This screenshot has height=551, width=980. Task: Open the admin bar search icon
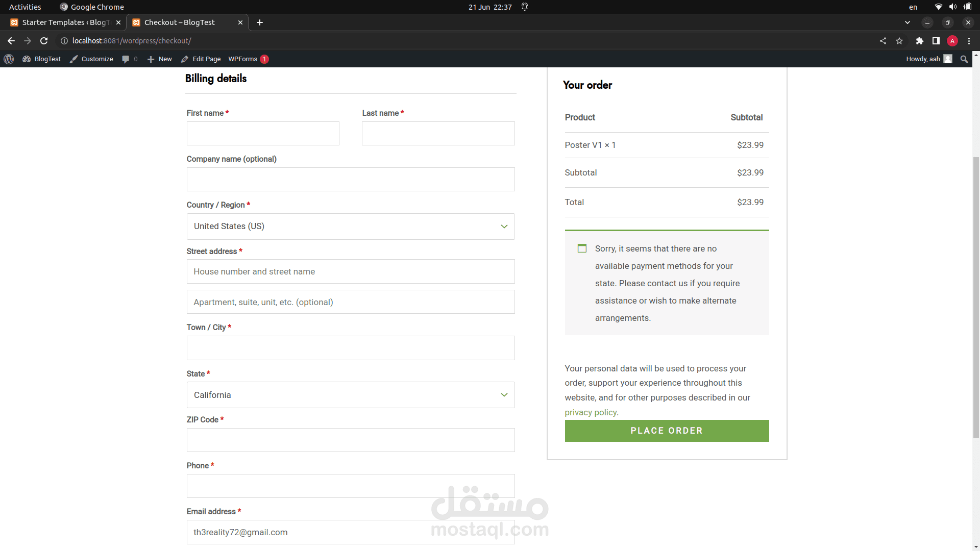click(x=964, y=59)
